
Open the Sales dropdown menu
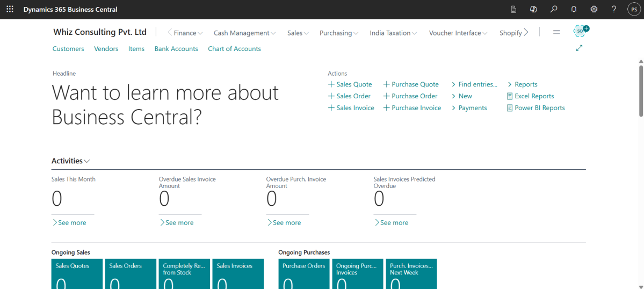[298, 33]
